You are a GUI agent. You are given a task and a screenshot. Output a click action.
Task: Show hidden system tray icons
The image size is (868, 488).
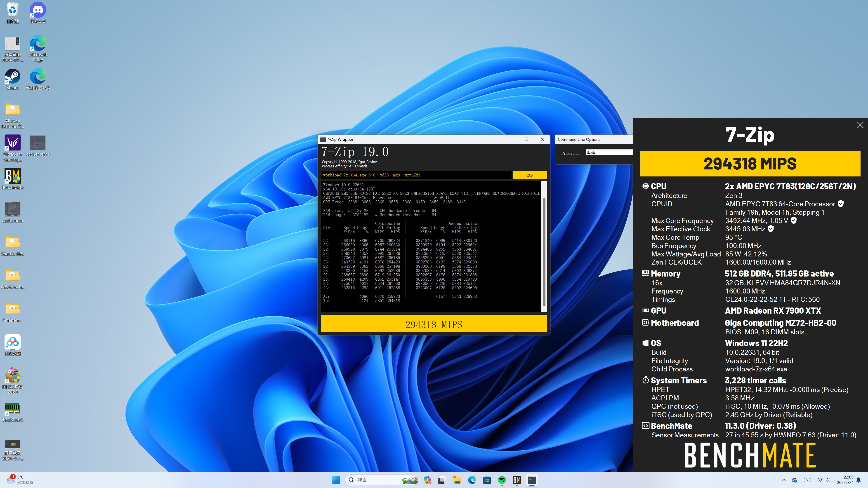tap(783, 480)
